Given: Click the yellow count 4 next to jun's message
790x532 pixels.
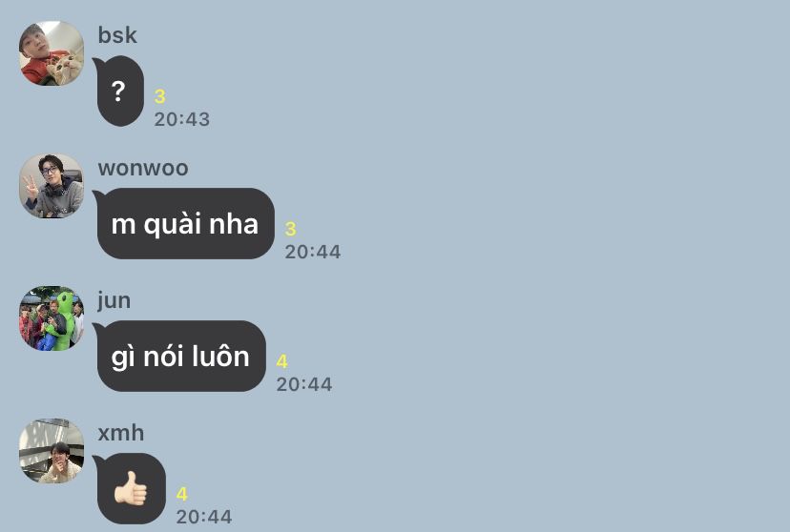Looking at the screenshot, I should (281, 361).
